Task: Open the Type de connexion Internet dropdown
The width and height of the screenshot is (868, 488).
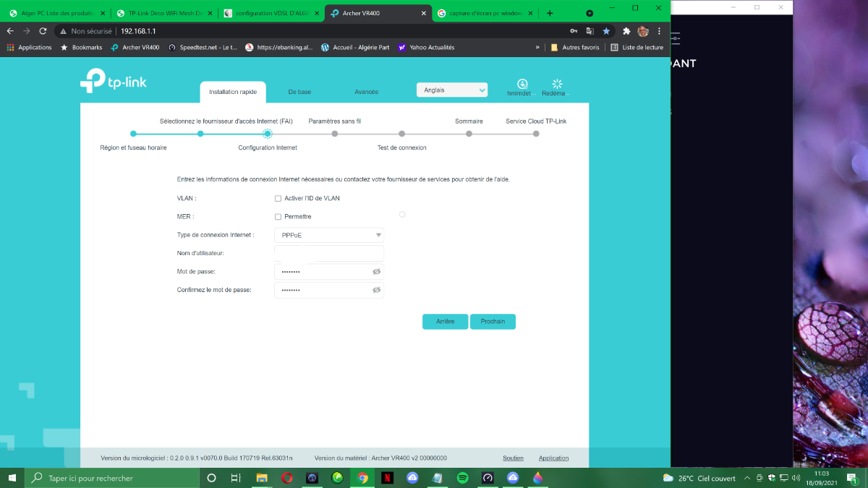Action: point(329,235)
